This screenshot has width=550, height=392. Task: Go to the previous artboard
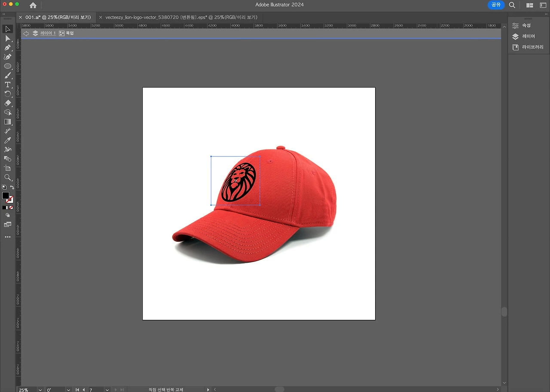(84, 390)
